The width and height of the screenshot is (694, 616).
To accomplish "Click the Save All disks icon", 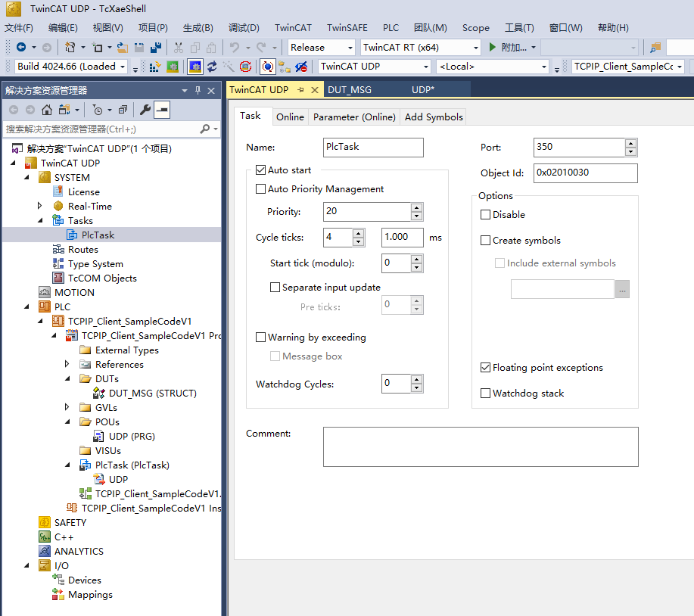I will tap(155, 47).
